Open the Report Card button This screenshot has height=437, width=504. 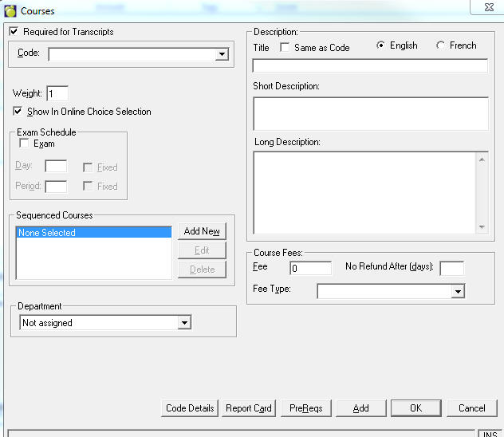248,408
